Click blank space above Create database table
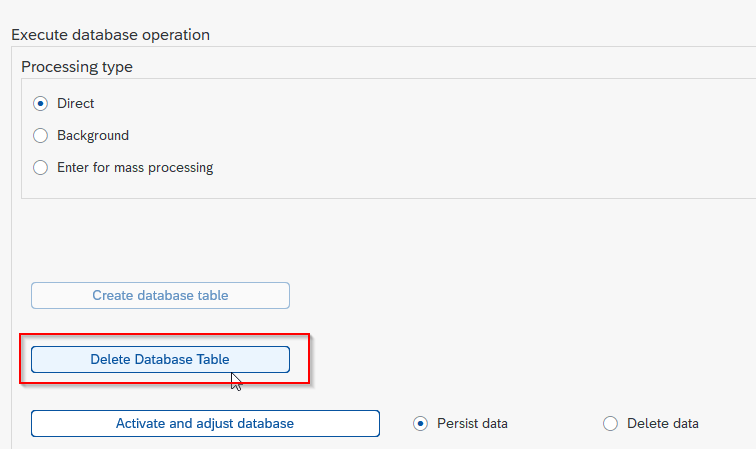The width and height of the screenshot is (756, 449). (160, 241)
